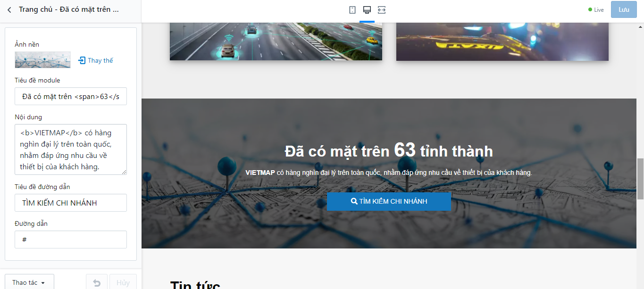The height and width of the screenshot is (289, 644).
Task: Switch to full-width preview icon
Action: coord(382,10)
